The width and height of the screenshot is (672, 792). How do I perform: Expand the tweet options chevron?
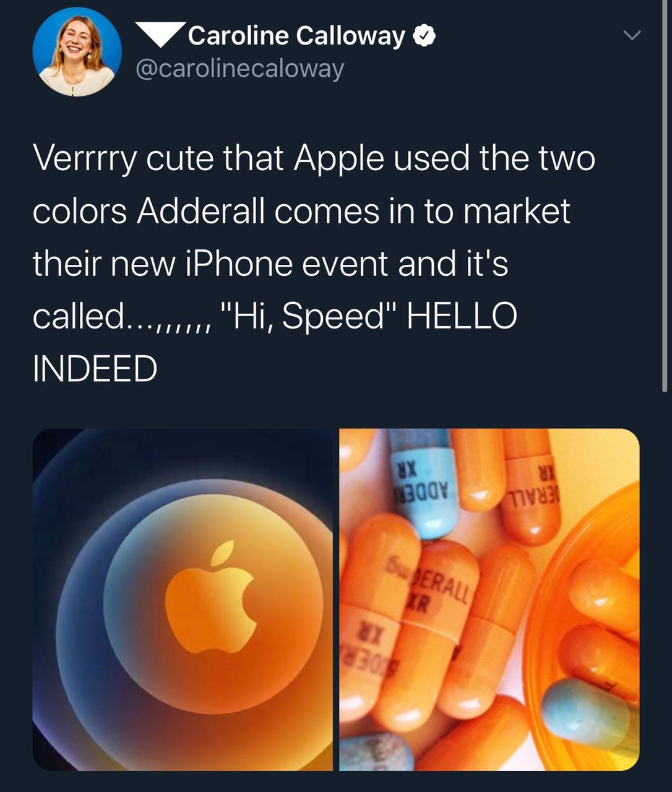point(631,35)
